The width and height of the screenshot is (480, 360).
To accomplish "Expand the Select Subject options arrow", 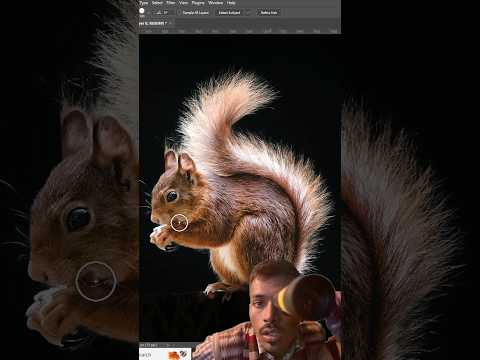I will pos(248,13).
